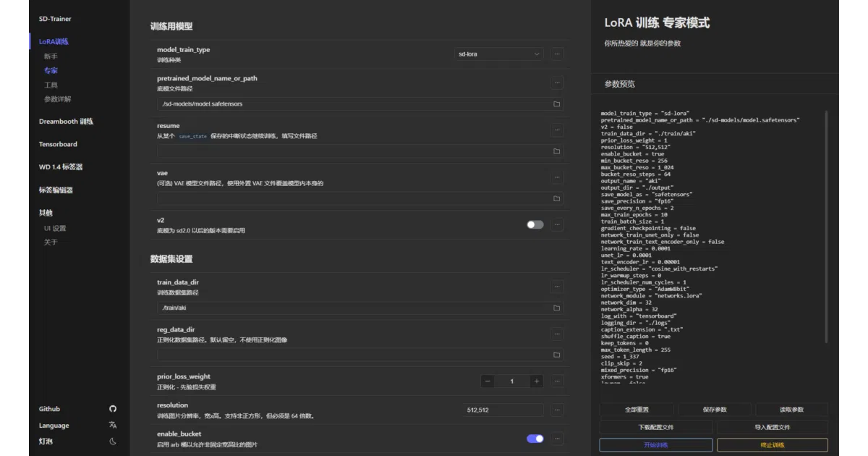Open 标签编辑器 page
868x456 pixels.
point(56,190)
